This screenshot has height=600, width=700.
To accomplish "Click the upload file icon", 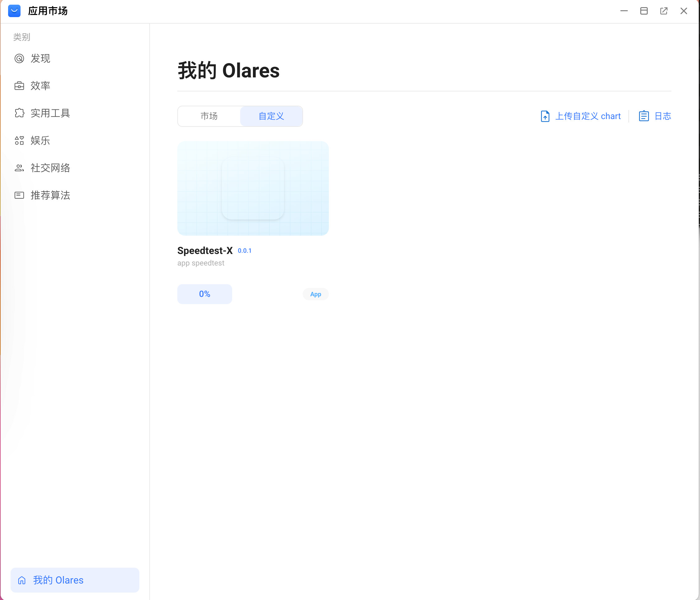I will coord(545,116).
